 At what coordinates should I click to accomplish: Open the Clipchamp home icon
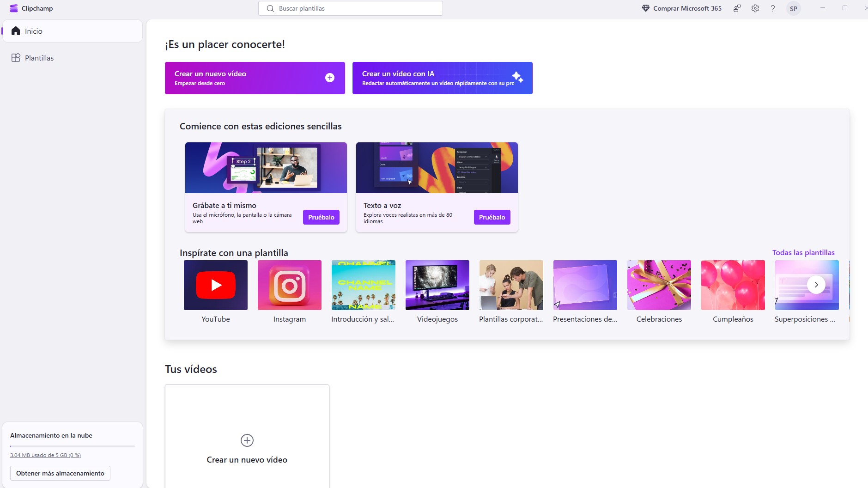coord(13,8)
